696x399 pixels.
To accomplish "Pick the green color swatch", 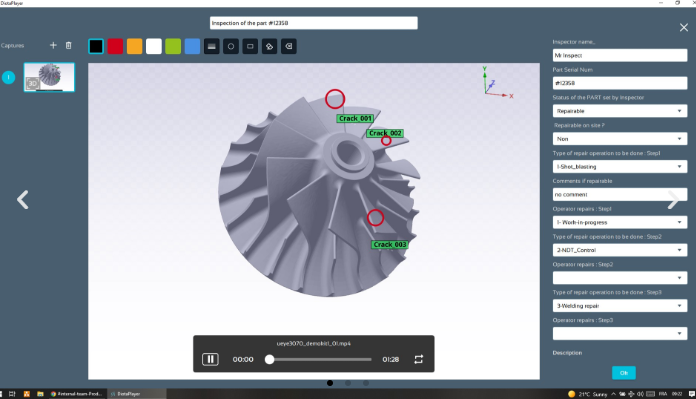I will (x=173, y=46).
